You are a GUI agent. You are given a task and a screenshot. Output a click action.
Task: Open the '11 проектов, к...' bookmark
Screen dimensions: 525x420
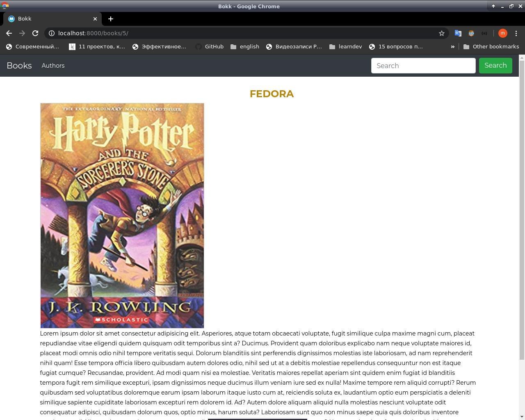97,46
